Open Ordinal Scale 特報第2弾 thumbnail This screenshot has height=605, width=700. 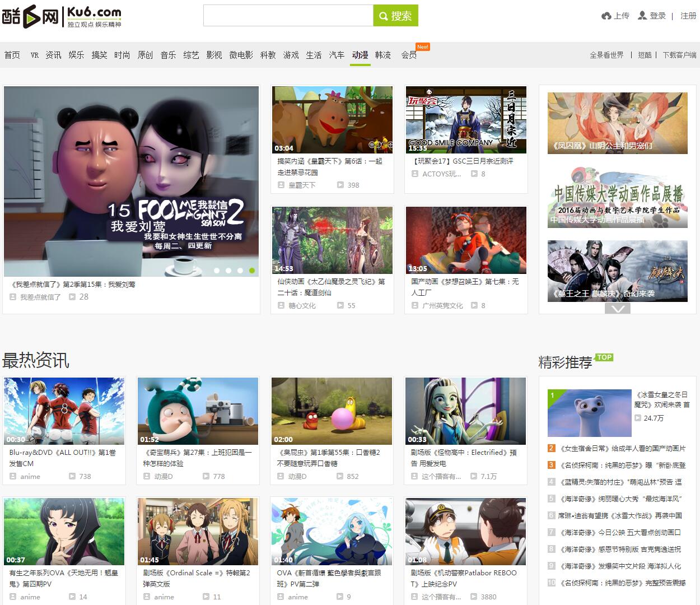point(198,531)
